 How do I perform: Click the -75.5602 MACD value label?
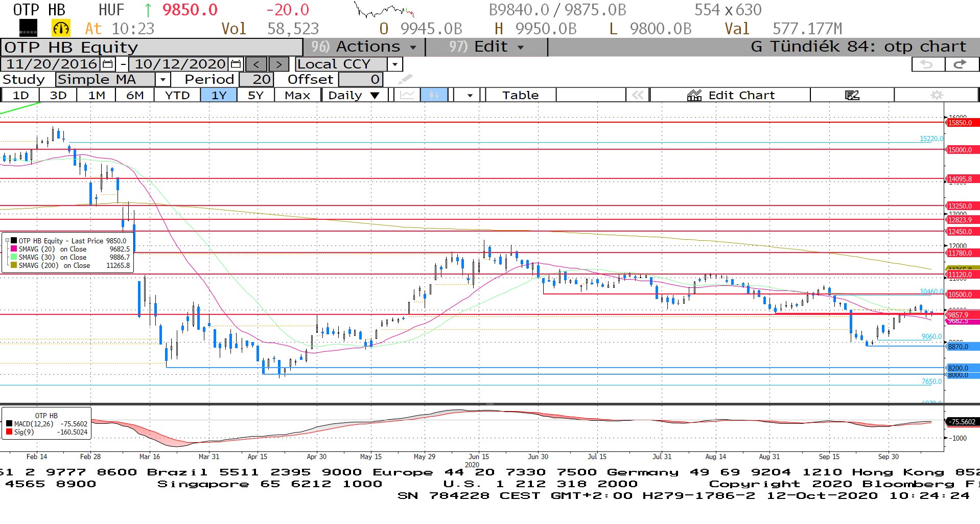(963, 422)
